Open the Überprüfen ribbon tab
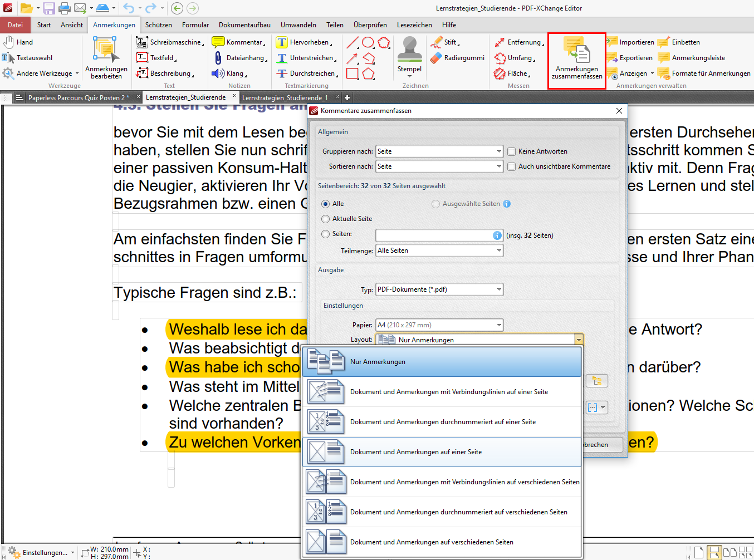 coord(370,25)
